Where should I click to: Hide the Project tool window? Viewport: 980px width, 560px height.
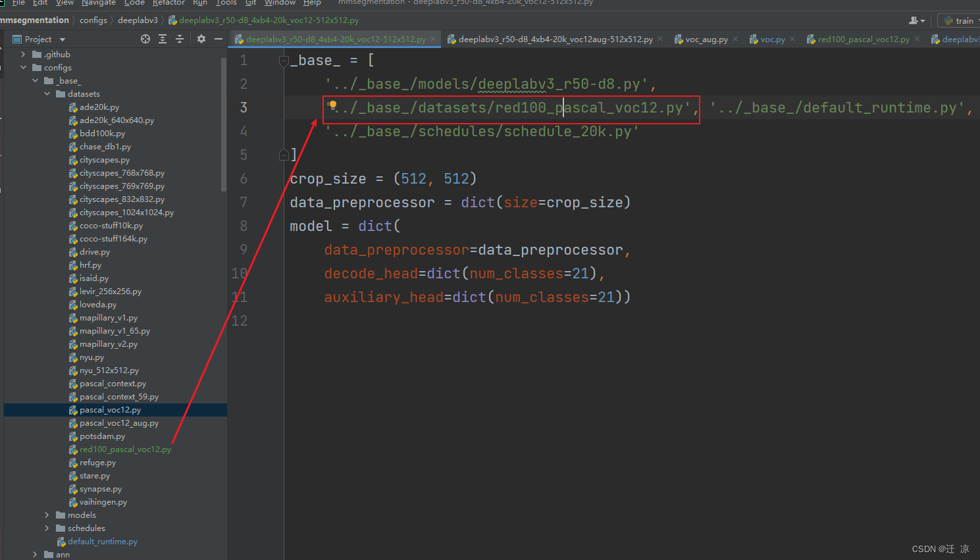click(x=219, y=39)
